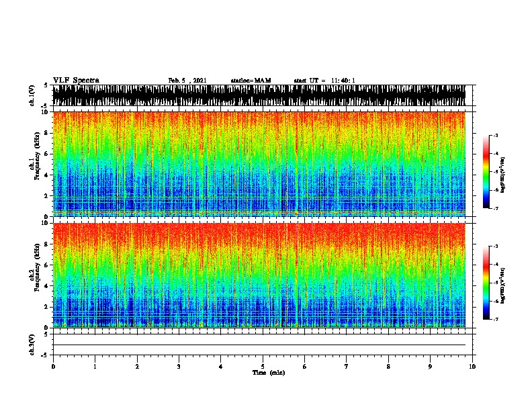
Task: Click the time axis tick label "3"
Action: tap(179, 367)
